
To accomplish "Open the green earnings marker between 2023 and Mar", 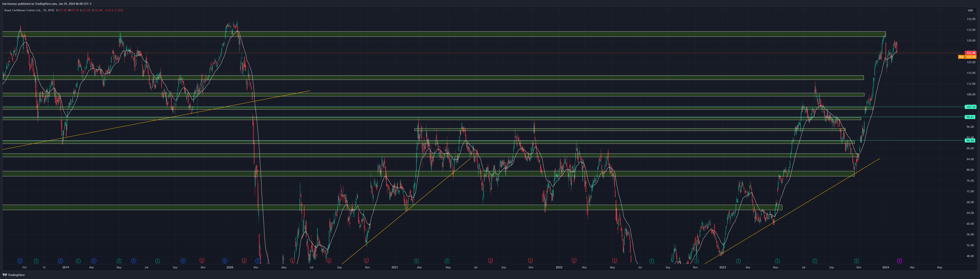I will tap(738, 261).
